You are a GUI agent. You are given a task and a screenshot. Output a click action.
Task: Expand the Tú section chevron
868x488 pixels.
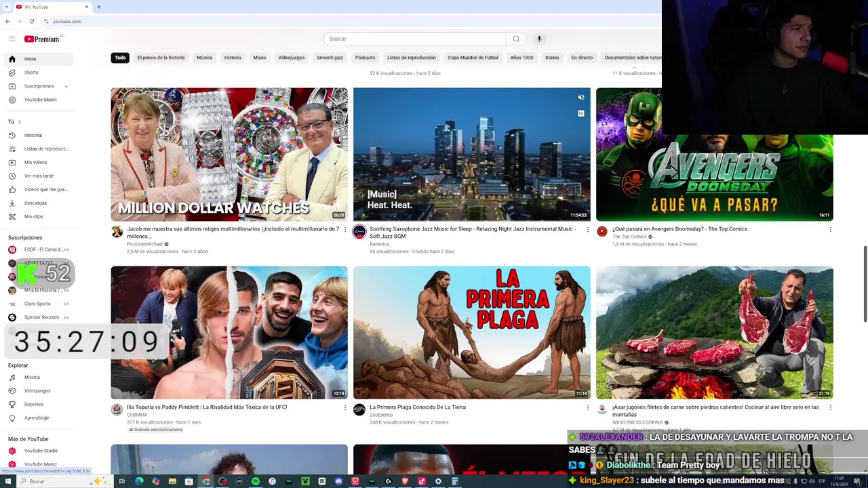pos(19,122)
